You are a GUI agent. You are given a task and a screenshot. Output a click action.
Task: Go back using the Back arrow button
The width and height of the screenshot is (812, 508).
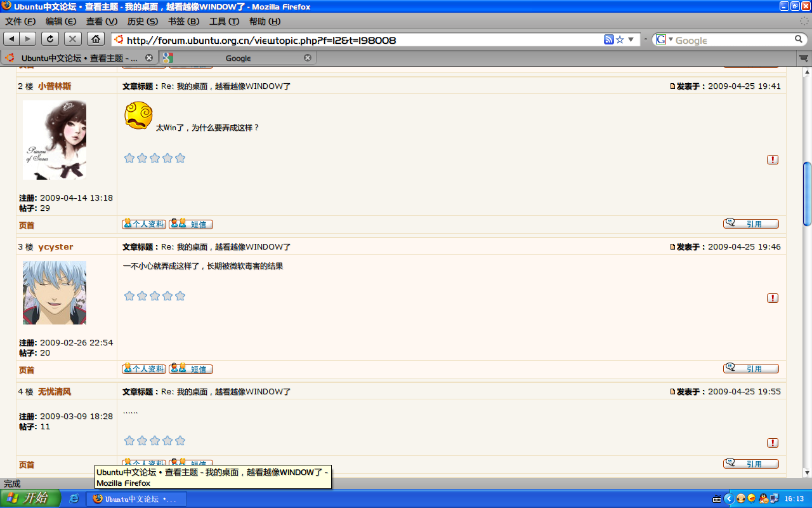(x=12, y=39)
